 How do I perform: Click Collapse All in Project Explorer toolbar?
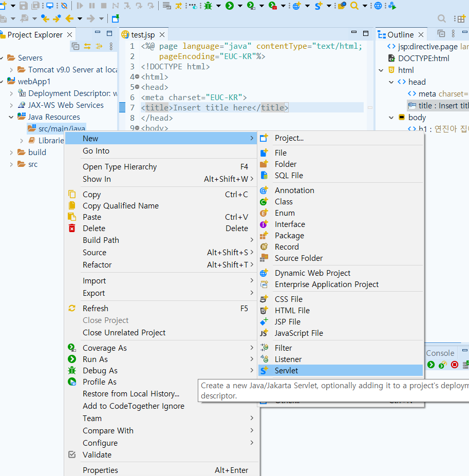76,46
